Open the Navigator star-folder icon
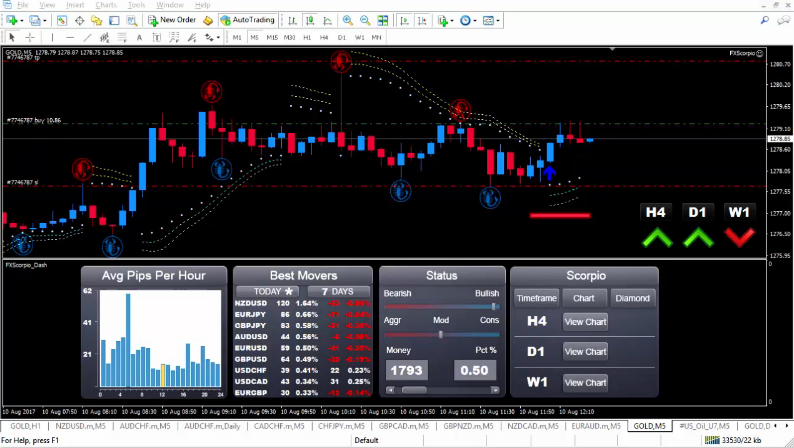The height and width of the screenshot is (448, 794). (97, 21)
